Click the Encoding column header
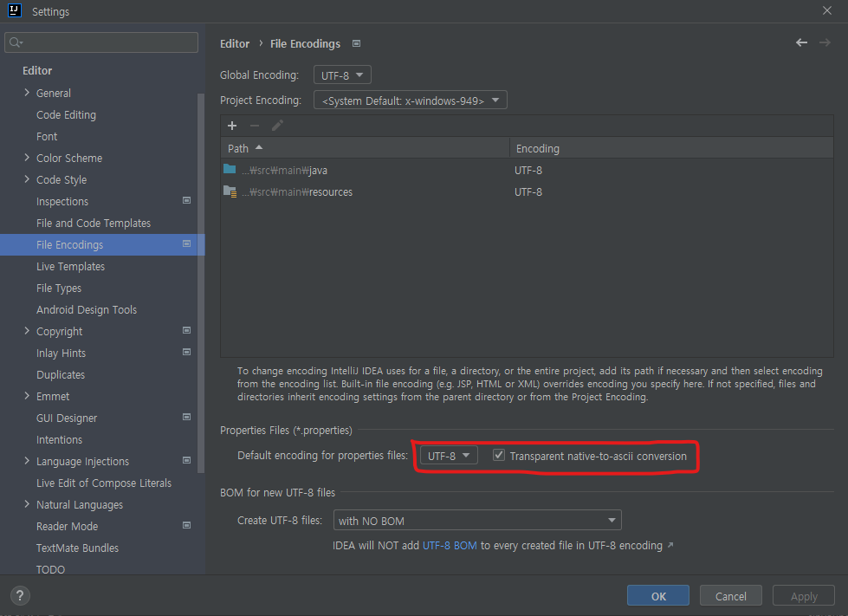 click(x=671, y=147)
